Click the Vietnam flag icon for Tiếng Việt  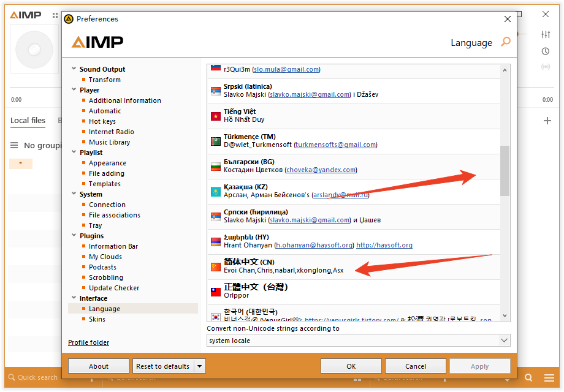(x=215, y=116)
